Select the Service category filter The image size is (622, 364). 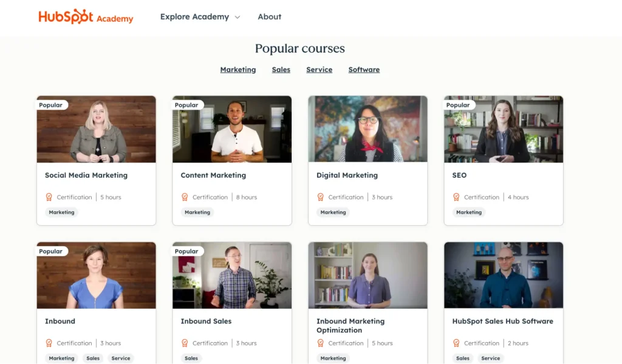(x=319, y=69)
